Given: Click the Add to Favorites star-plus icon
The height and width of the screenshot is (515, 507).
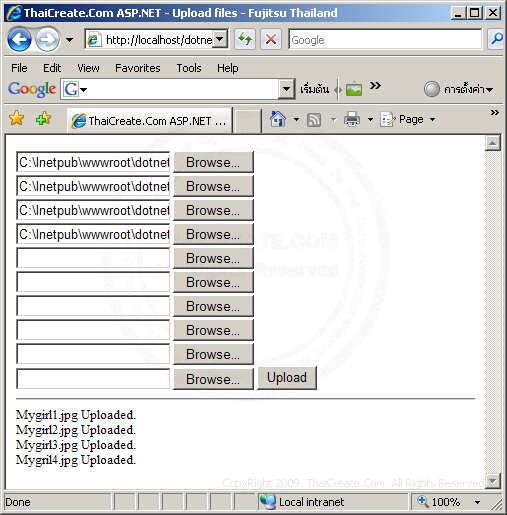Looking at the screenshot, I should click(43, 119).
